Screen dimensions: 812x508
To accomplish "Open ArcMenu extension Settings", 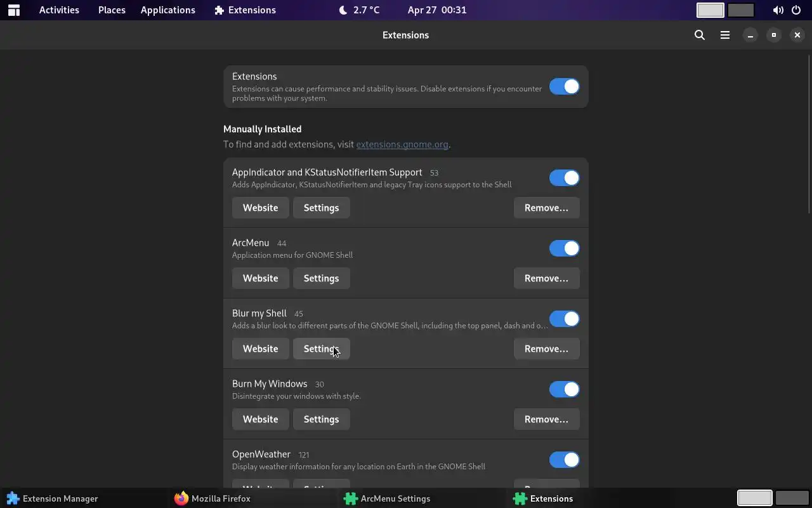I will tap(321, 278).
